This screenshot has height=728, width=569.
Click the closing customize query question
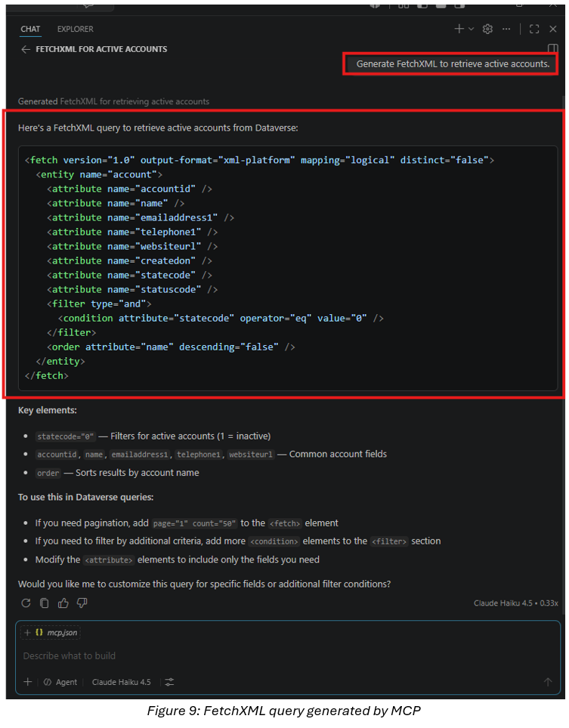tap(204, 584)
